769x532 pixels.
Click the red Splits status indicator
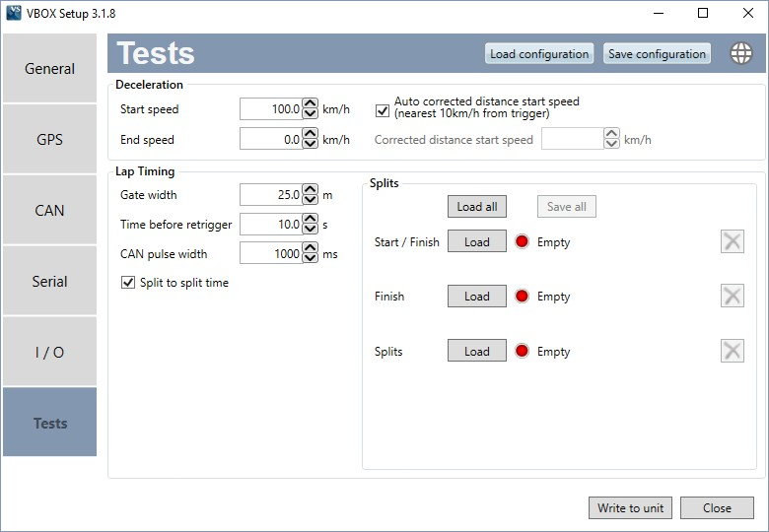click(522, 351)
